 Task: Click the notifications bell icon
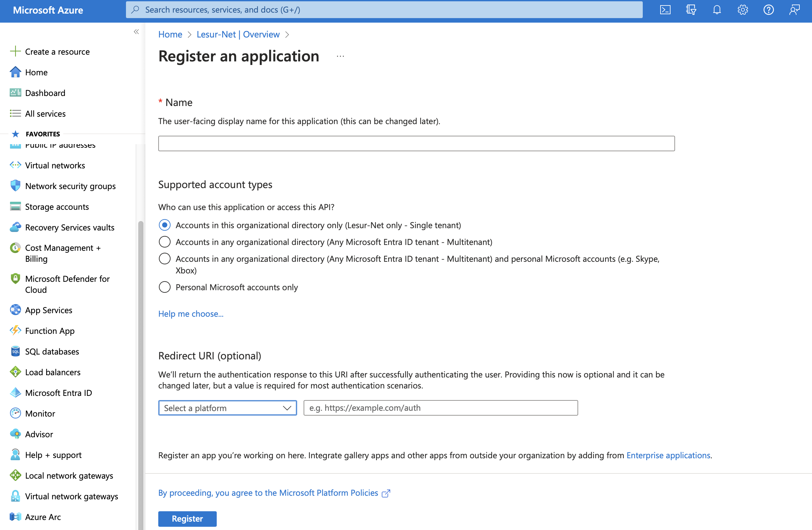point(716,10)
